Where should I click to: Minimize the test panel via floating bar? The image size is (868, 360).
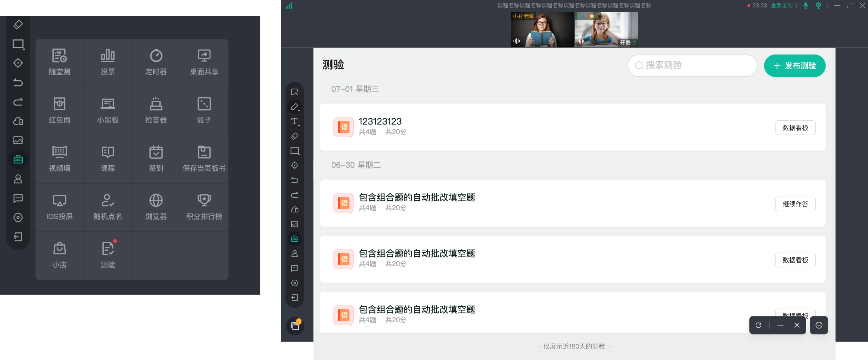[x=780, y=325]
